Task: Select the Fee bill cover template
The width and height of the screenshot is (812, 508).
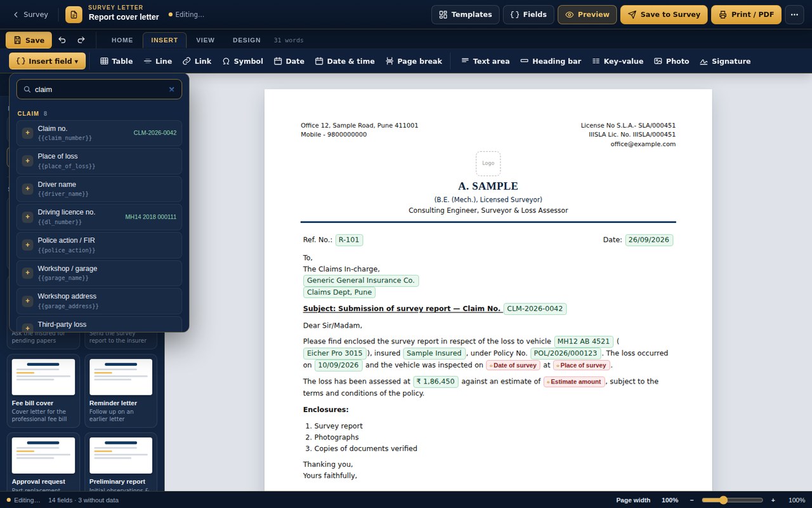Action: point(43,391)
